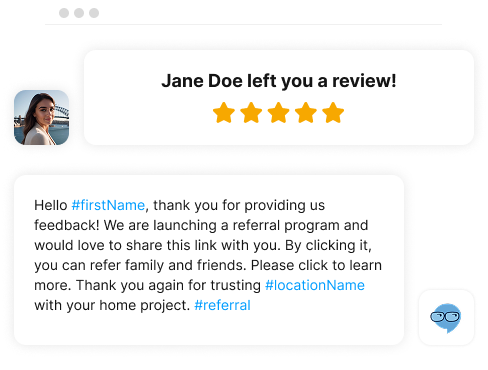This screenshot has width=488, height=370.
Task: Click the 'Jane Doe left you a review!' heading
Action: point(279,81)
